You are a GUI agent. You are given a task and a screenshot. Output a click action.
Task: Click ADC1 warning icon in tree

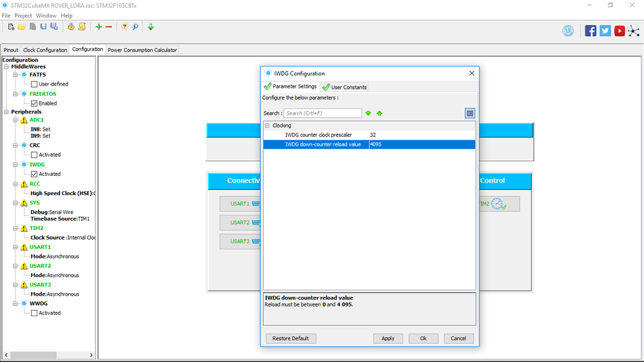[24, 120]
